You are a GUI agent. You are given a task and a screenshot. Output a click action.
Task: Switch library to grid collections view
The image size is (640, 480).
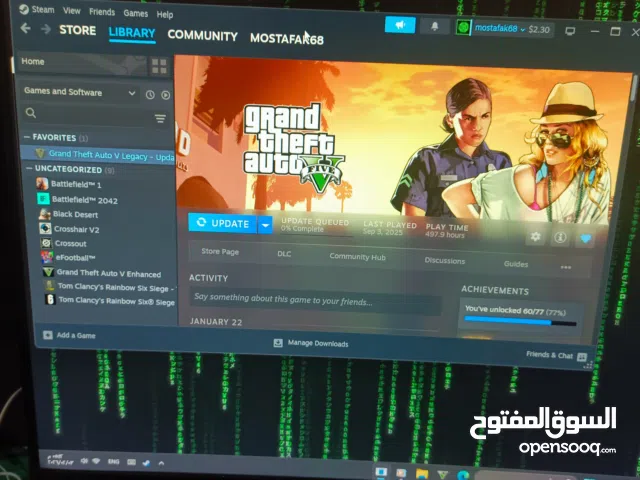coord(159,66)
